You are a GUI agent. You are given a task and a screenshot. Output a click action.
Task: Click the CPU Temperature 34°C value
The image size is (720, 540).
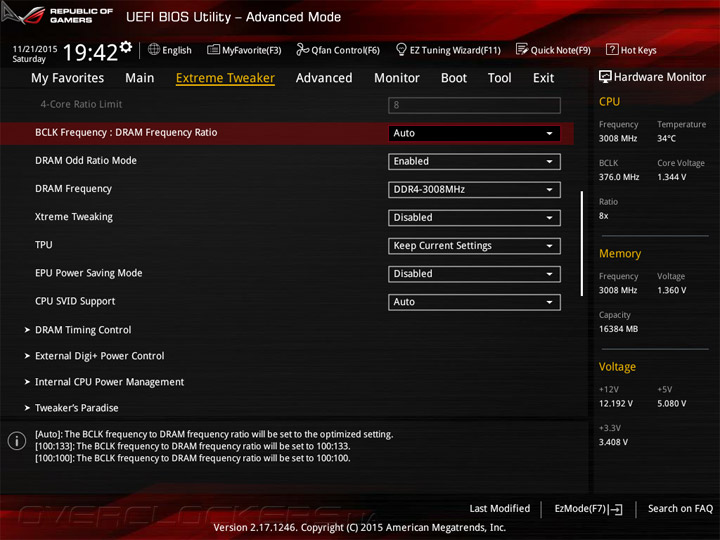pos(666,138)
